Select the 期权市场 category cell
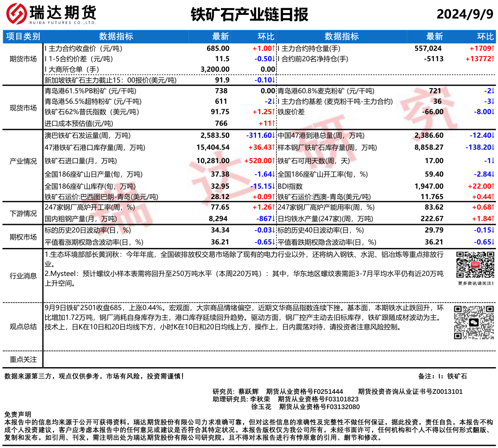This screenshot has height=448, width=498. point(23,236)
